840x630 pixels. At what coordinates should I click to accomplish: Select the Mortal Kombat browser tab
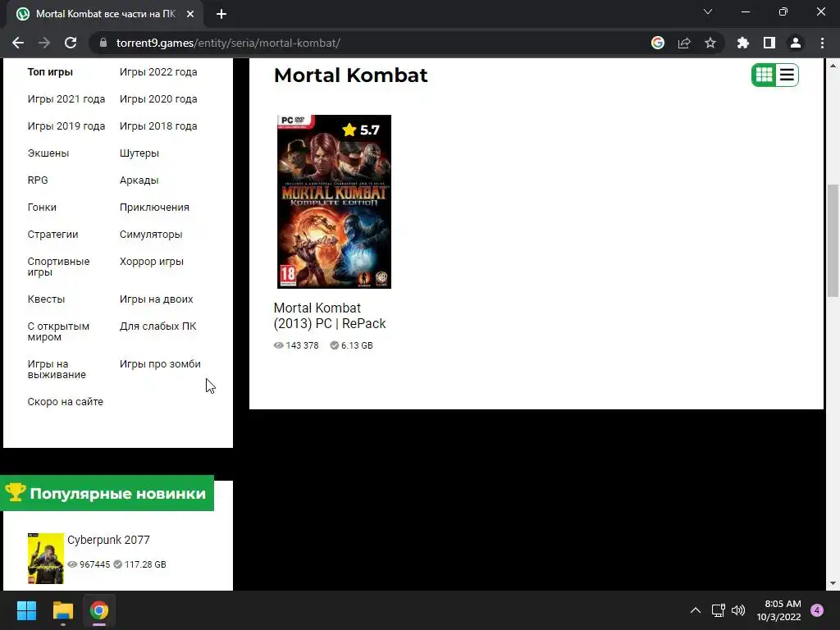click(x=106, y=14)
